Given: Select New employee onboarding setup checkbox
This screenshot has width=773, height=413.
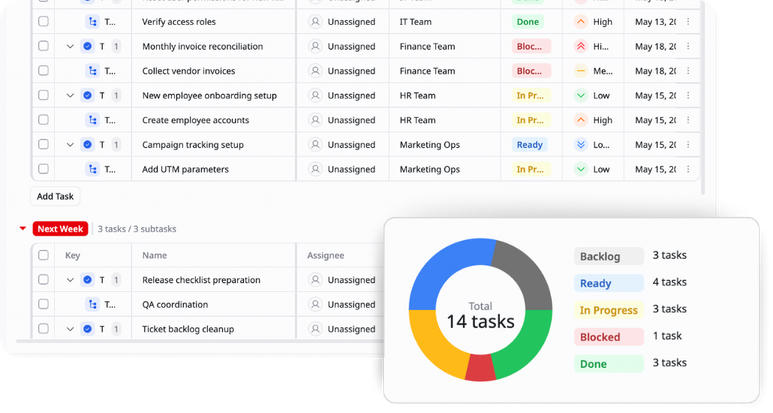Looking at the screenshot, I should click(x=43, y=95).
